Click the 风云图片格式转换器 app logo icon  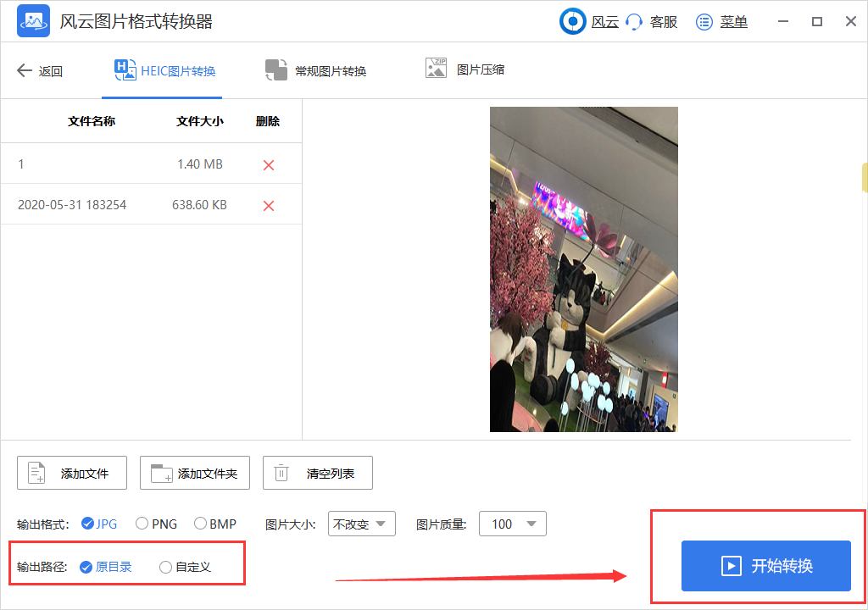pyautogui.click(x=33, y=21)
